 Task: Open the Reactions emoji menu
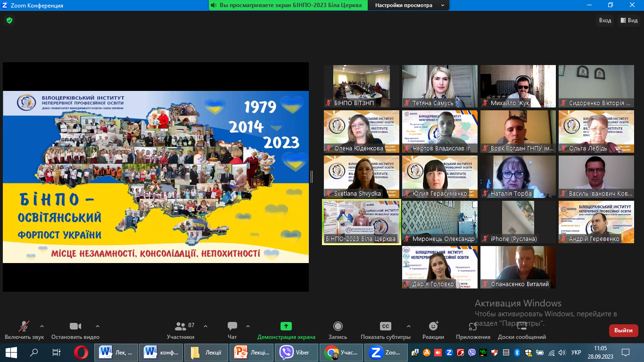coord(433,327)
